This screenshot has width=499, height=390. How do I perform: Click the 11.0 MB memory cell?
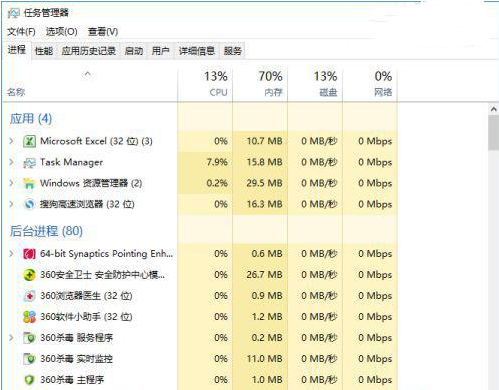pyautogui.click(x=260, y=359)
